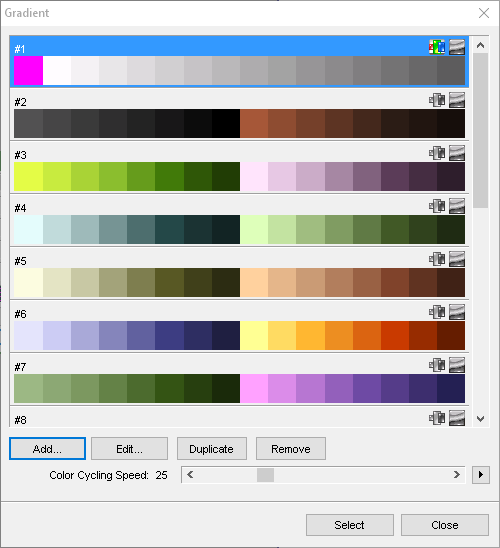Image resolution: width=500 pixels, height=548 pixels.
Task: Click the colored blocks icon on gradient #1
Action: [437, 47]
